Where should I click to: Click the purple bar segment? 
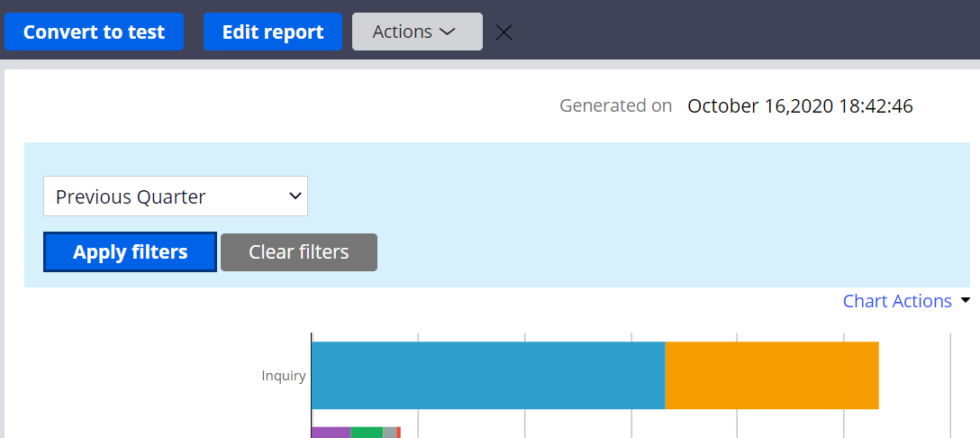(x=331, y=433)
